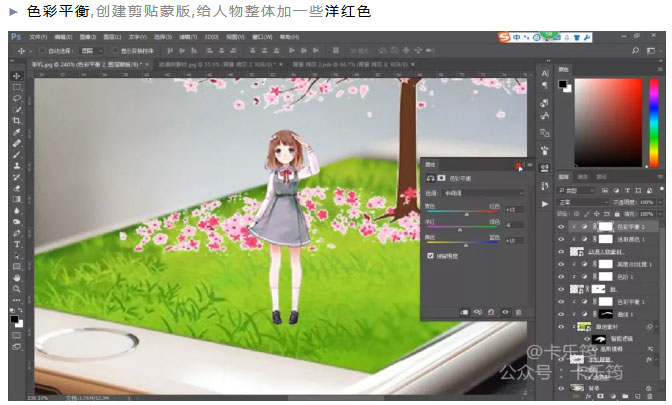Switch to the 手机.jpg document tab
The width and height of the screenshot is (672, 405).
88,64
